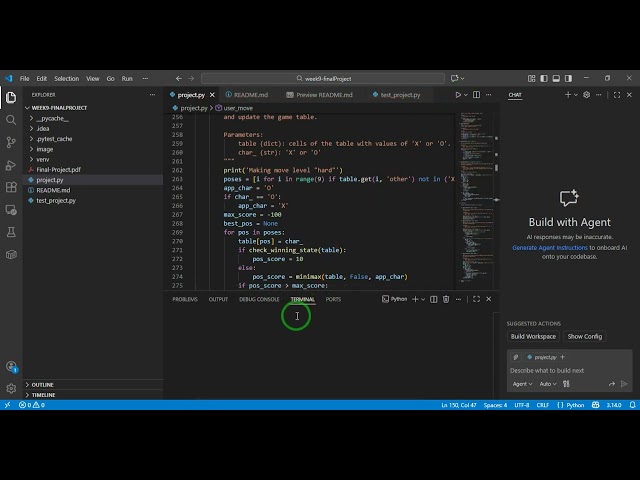Open Run and Debug view
The image size is (640, 480).
pyautogui.click(x=11, y=165)
